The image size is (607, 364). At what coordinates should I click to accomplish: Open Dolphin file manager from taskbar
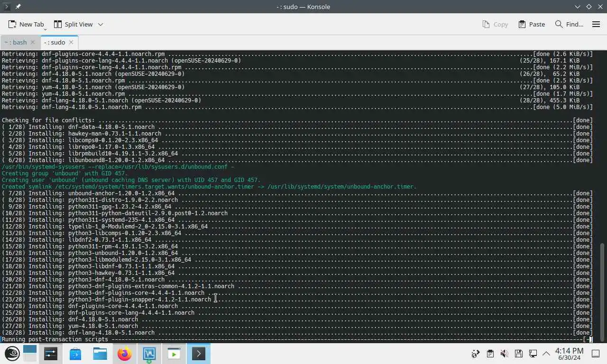100,354
